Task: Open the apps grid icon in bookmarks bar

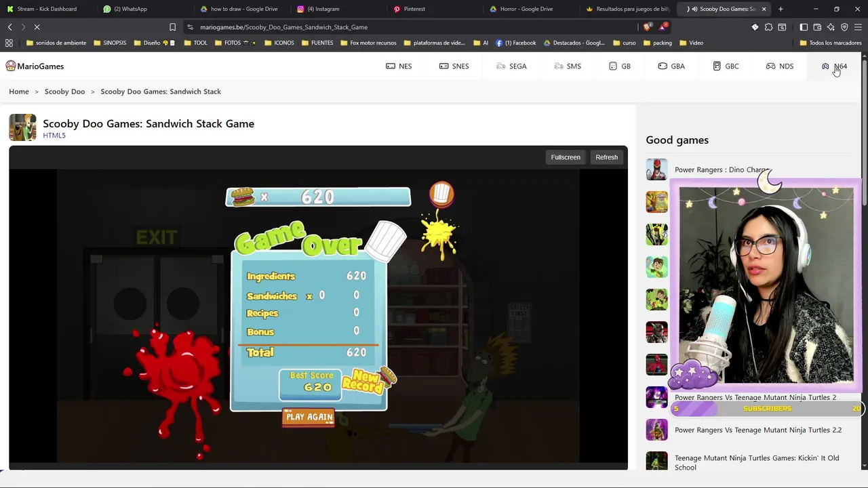Action: 9,43
